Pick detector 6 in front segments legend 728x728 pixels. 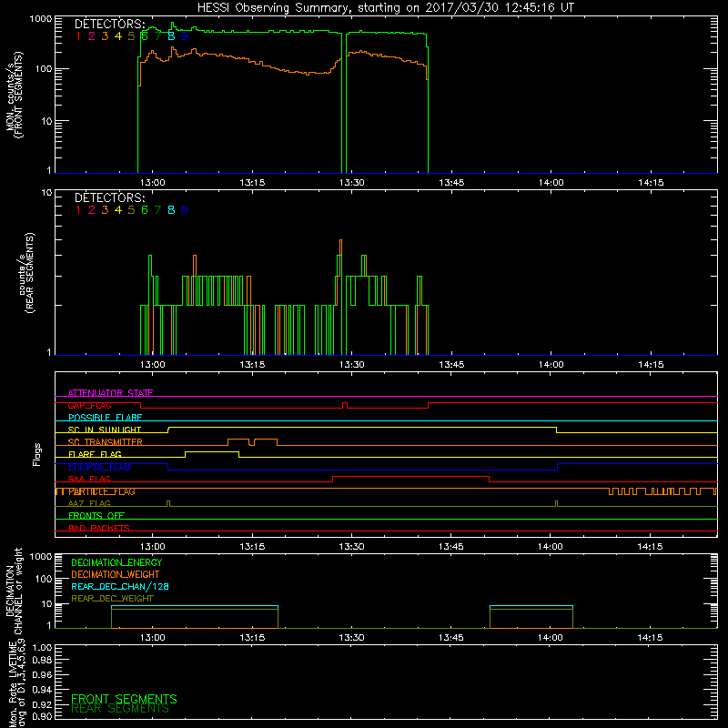[x=145, y=35]
